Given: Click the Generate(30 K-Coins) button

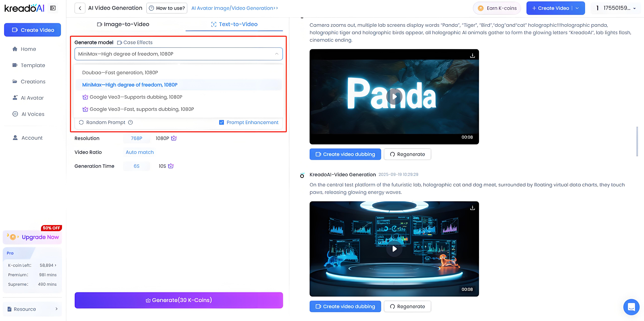Looking at the screenshot, I should tap(178, 300).
